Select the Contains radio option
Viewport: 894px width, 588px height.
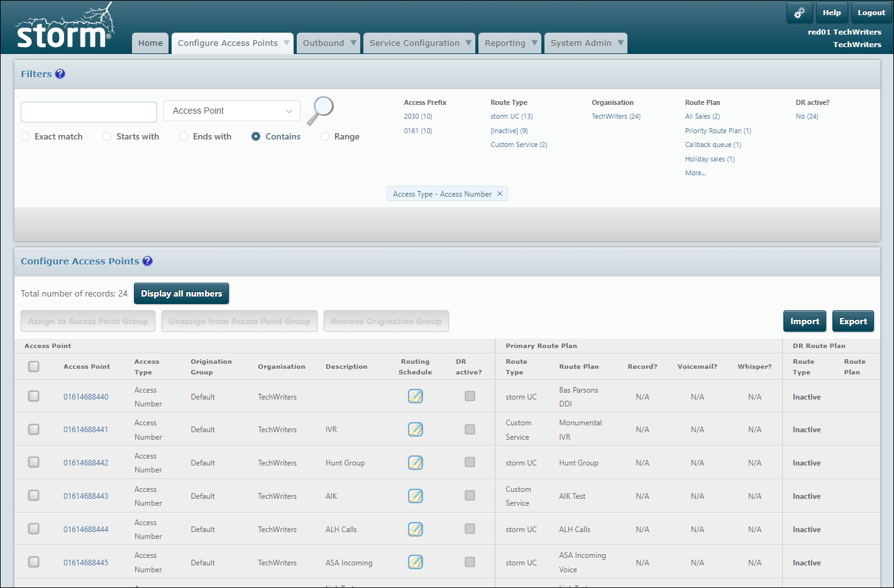click(256, 136)
